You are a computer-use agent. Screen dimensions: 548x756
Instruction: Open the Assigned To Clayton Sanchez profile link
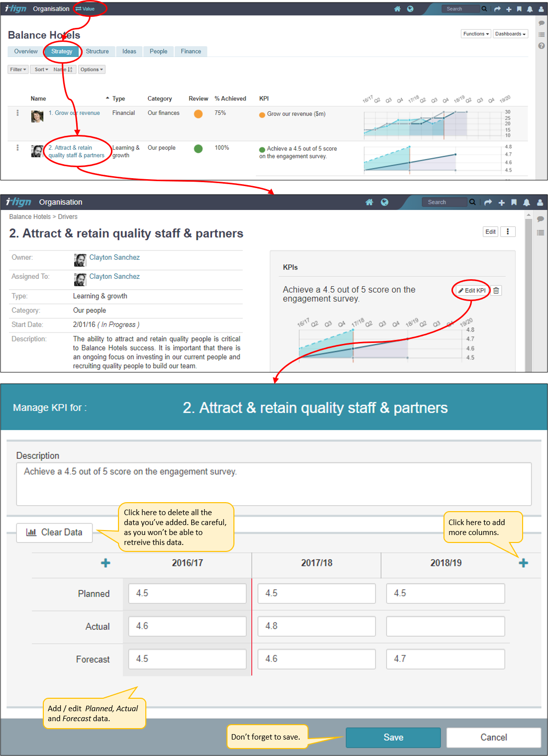coord(114,276)
